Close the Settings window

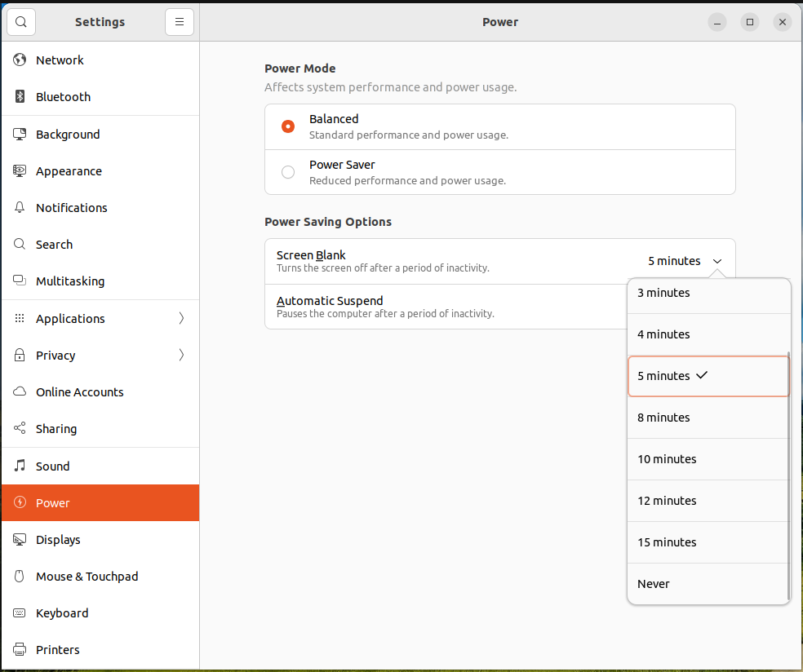click(x=783, y=22)
